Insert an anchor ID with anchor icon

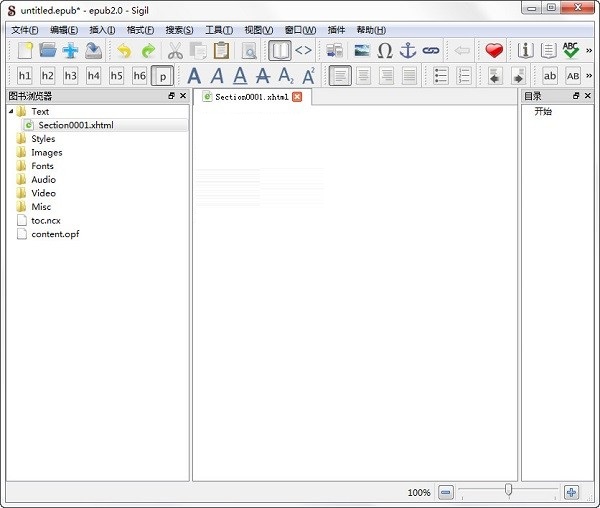pos(408,50)
